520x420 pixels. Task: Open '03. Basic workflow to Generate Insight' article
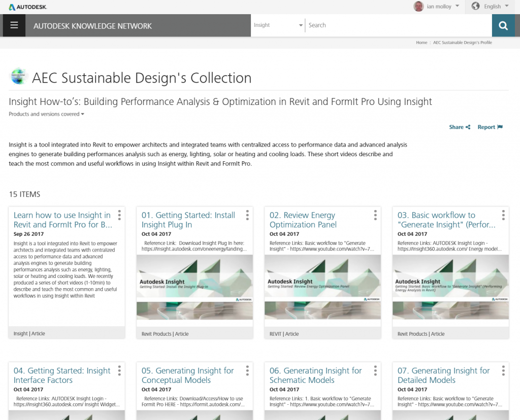(446, 220)
